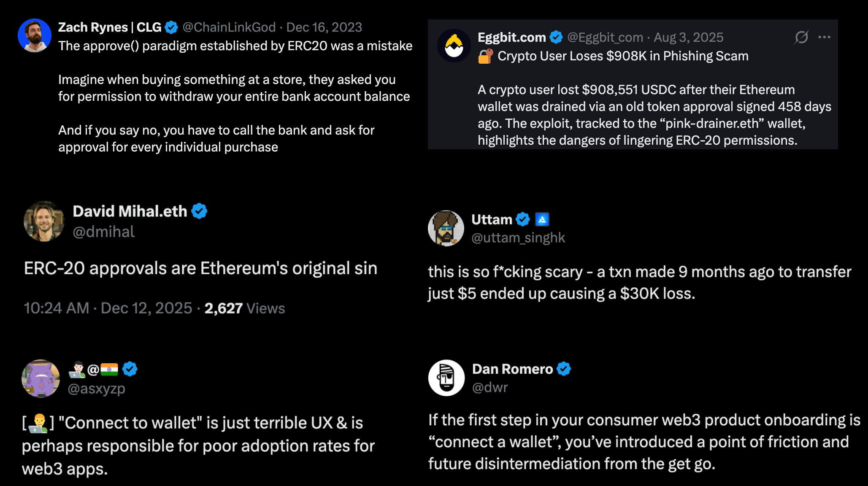Click the verified badge next to Eggbit.com
Viewport: 868px width, 486px height.
pos(557,37)
